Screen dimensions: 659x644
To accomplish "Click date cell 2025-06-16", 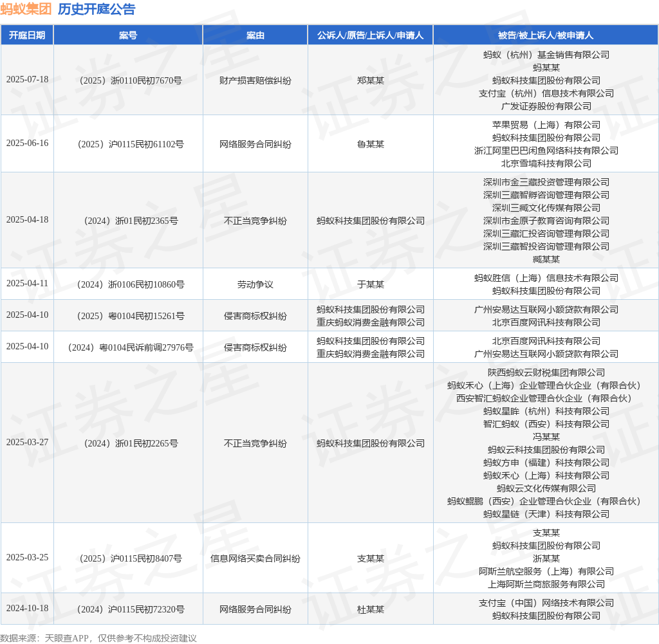I will pyautogui.click(x=27, y=143).
